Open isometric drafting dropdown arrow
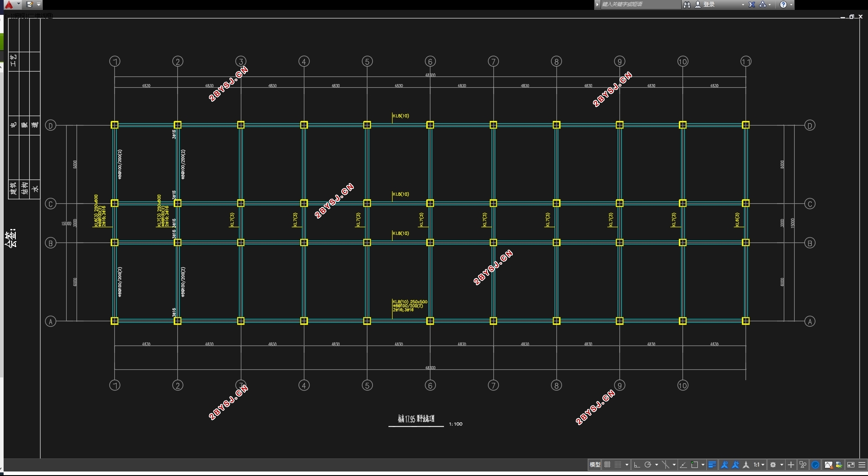 (x=674, y=465)
